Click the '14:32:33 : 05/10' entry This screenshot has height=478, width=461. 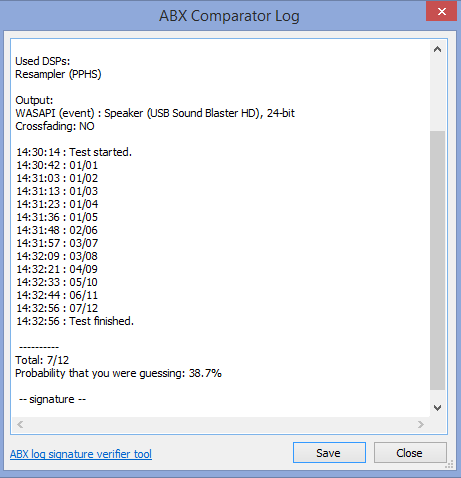pyautogui.click(x=57, y=282)
